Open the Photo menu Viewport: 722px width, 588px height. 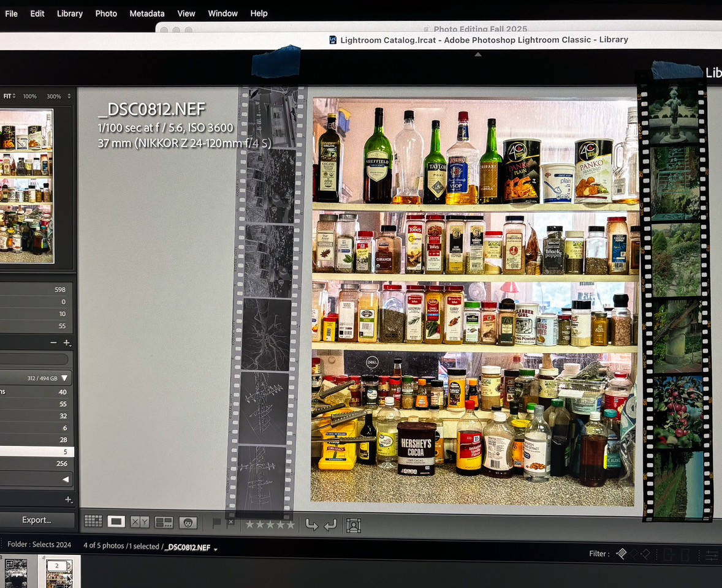click(x=106, y=13)
